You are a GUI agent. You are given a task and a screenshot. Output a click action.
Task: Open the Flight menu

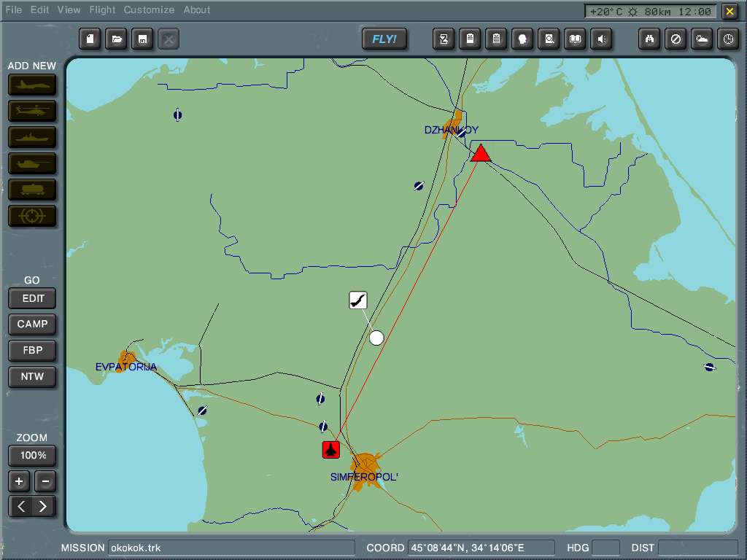[101, 9]
